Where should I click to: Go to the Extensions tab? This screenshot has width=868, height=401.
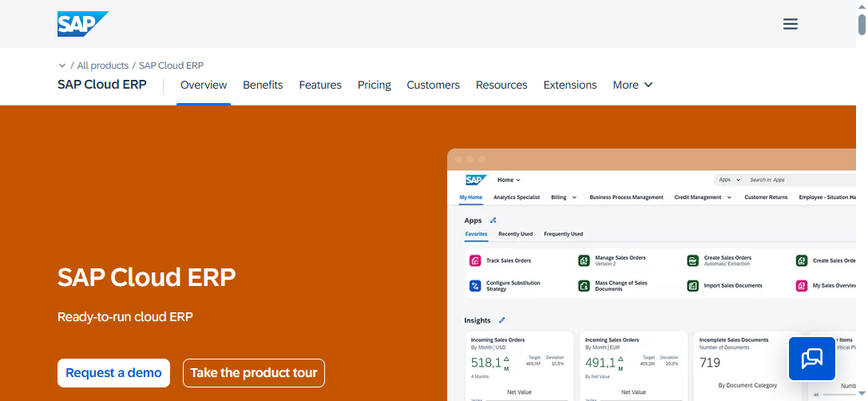coord(570,85)
